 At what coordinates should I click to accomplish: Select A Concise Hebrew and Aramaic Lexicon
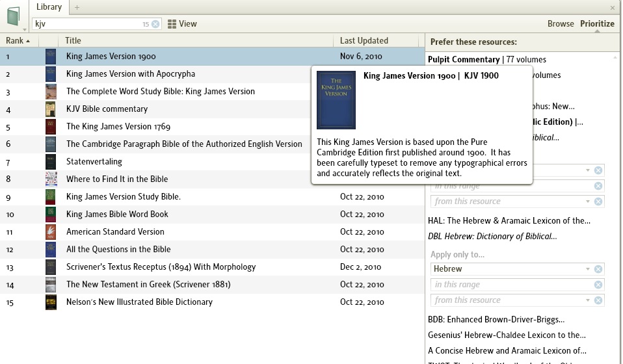507,350
